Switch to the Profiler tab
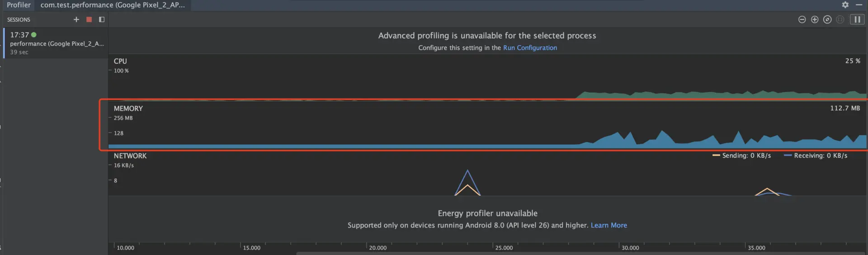Screen dimensions: 868x255 tap(19, 5)
